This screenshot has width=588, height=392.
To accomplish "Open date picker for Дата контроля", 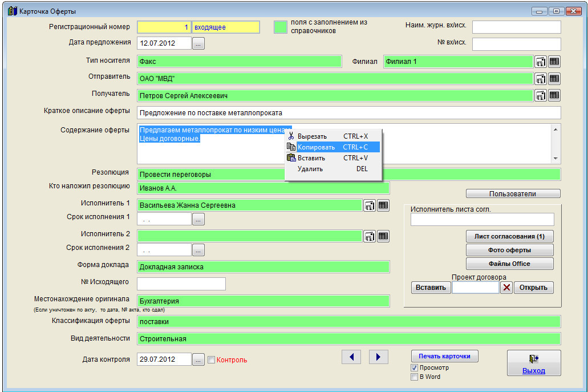I will click(198, 359).
